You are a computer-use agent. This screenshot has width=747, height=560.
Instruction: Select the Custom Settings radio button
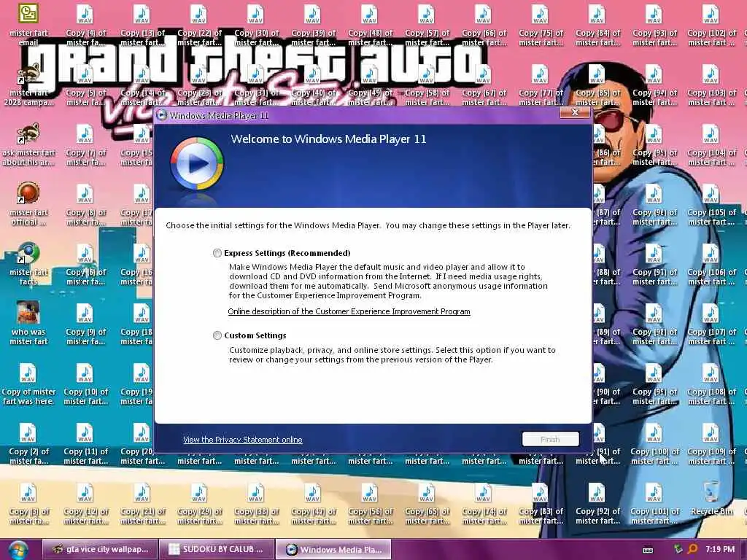[217, 335]
